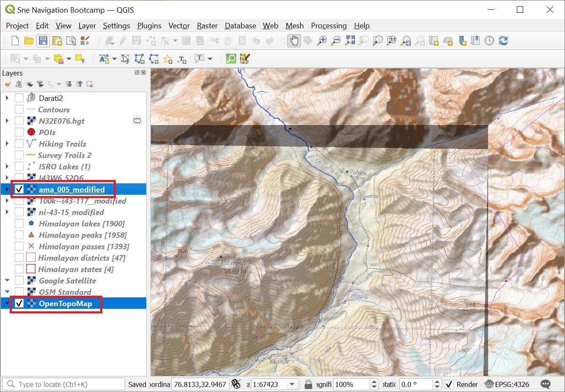Increase the magnifier percentage with up arrow

[374, 382]
